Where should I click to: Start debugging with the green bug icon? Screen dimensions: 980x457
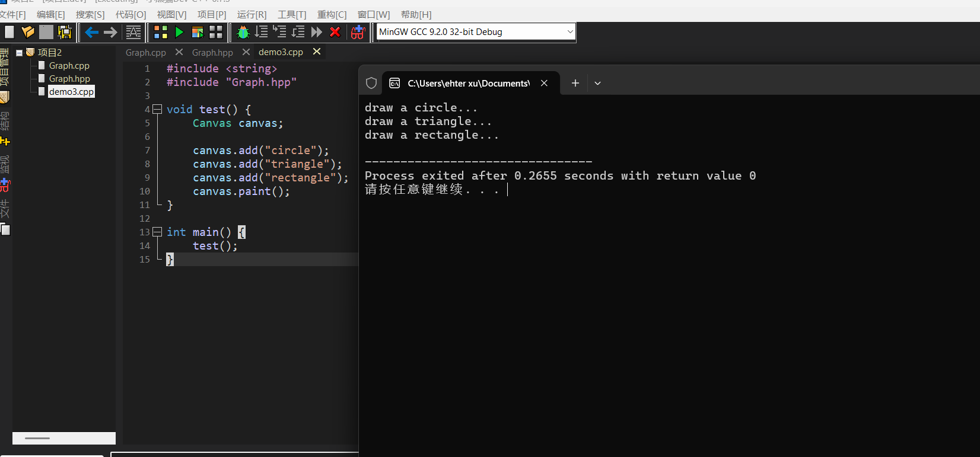[x=243, y=32]
